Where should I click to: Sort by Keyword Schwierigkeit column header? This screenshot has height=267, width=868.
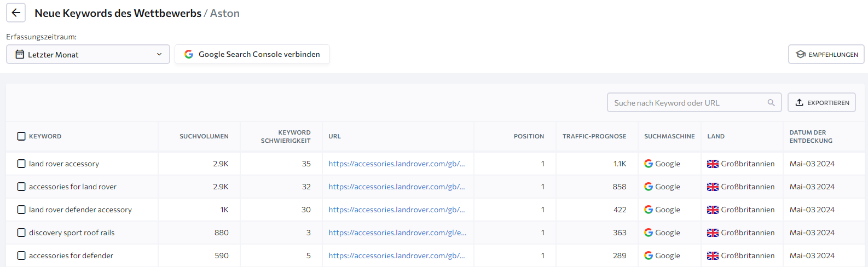pyautogui.click(x=286, y=136)
